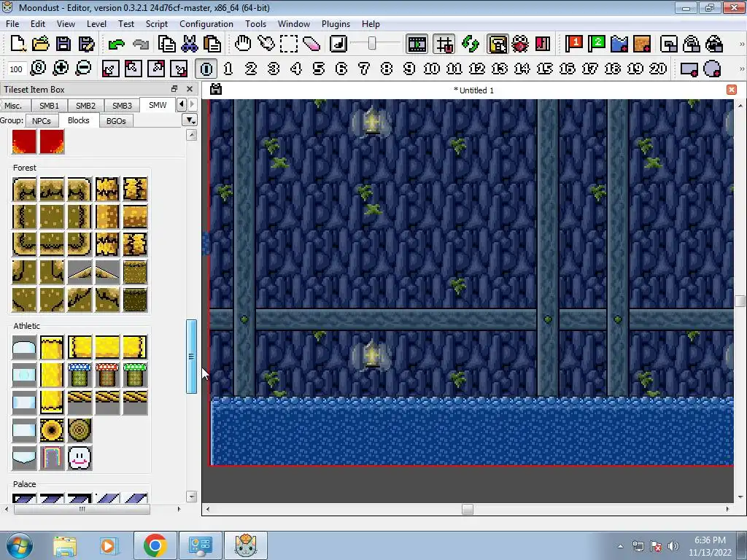Expand hidden items on the top toolbar
This screenshot has height=560, width=747.
coord(741,44)
